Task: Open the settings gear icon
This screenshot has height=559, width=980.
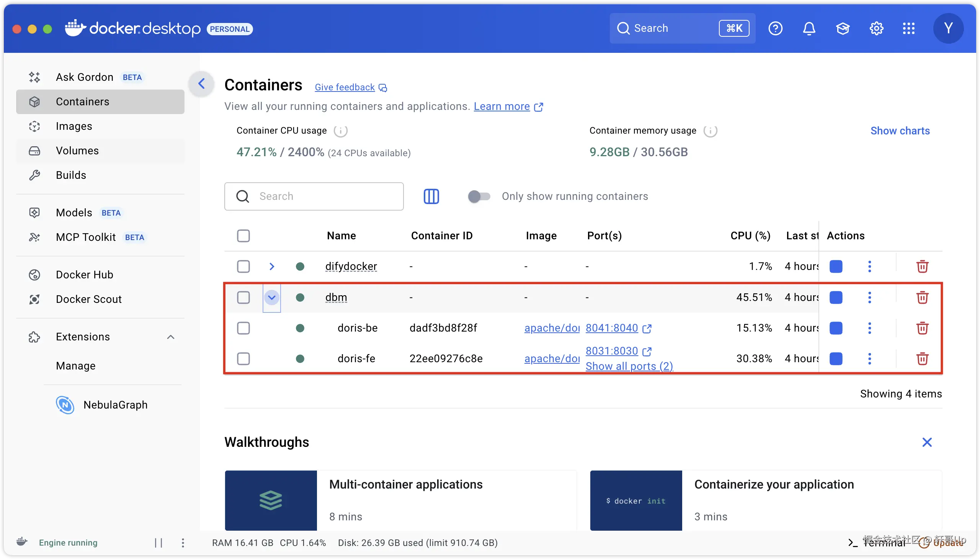Action: coord(876,28)
